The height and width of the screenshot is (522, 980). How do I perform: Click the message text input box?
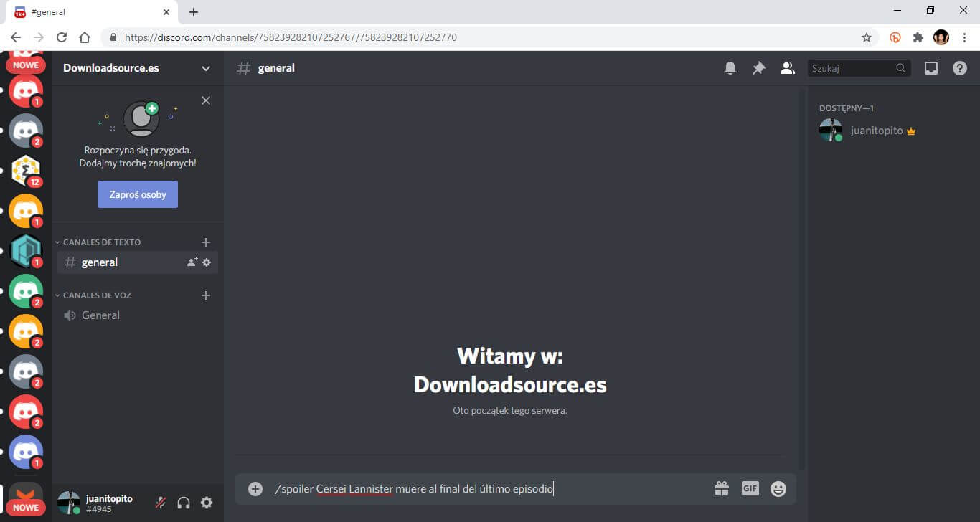click(488, 489)
